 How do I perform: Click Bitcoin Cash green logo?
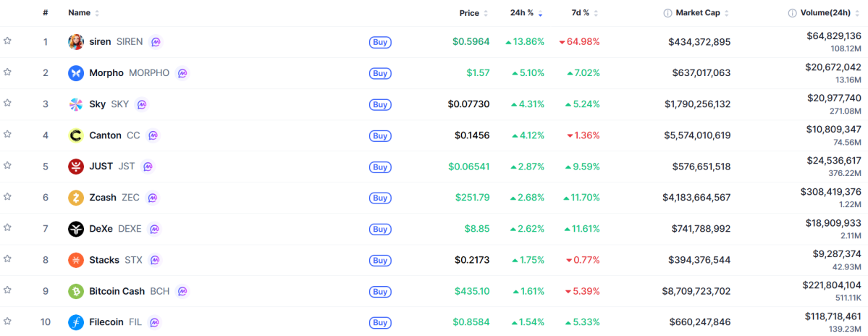[x=76, y=291]
